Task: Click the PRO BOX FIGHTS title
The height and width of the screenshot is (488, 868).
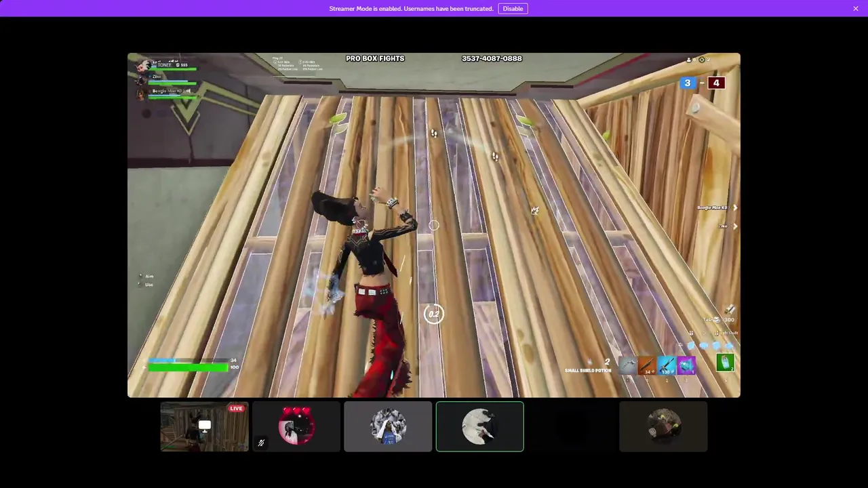Action: 375,58
